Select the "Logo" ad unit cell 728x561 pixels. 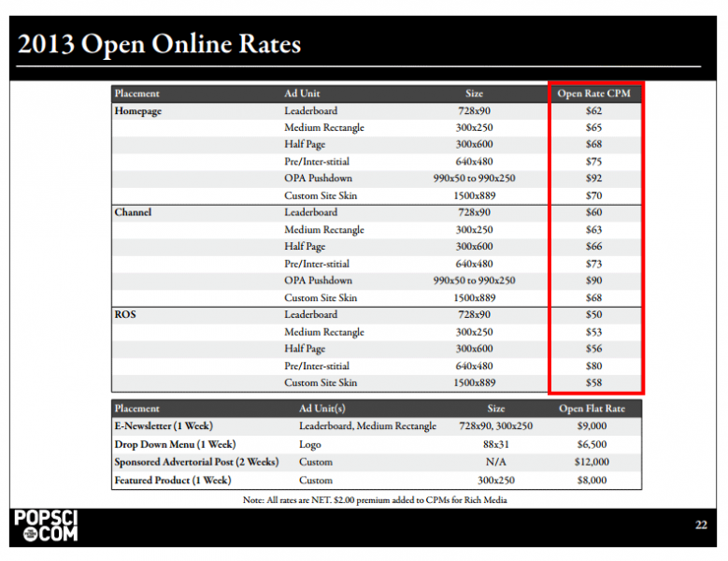[x=309, y=445]
